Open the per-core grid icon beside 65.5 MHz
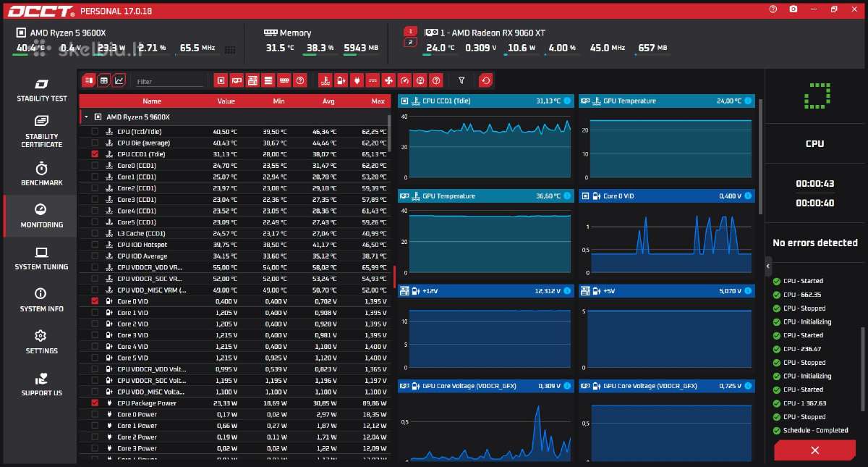Viewport: 868px width, 467px height. pyautogui.click(x=230, y=50)
